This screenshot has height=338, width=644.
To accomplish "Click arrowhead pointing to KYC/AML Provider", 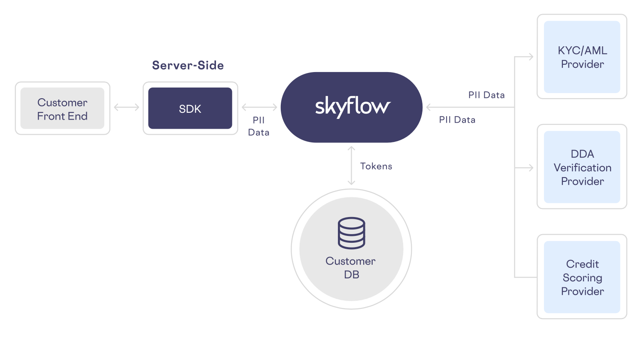I will click(x=531, y=57).
